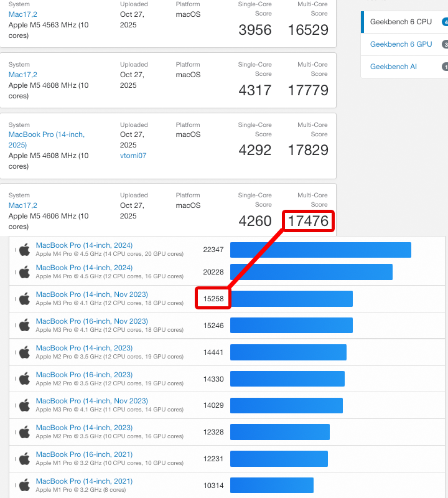Click the highlighted 17476 multi-core score
This screenshot has width=448, height=498.
(x=308, y=221)
